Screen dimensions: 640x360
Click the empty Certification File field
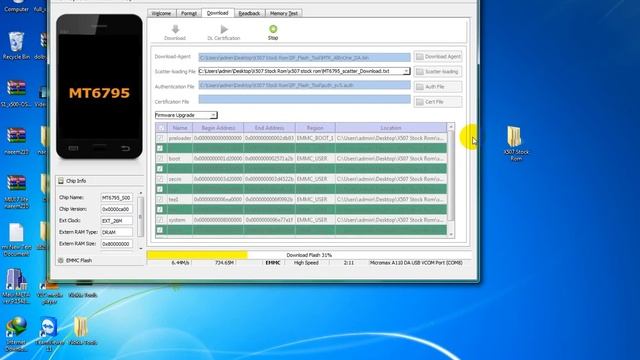pyautogui.click(x=304, y=99)
